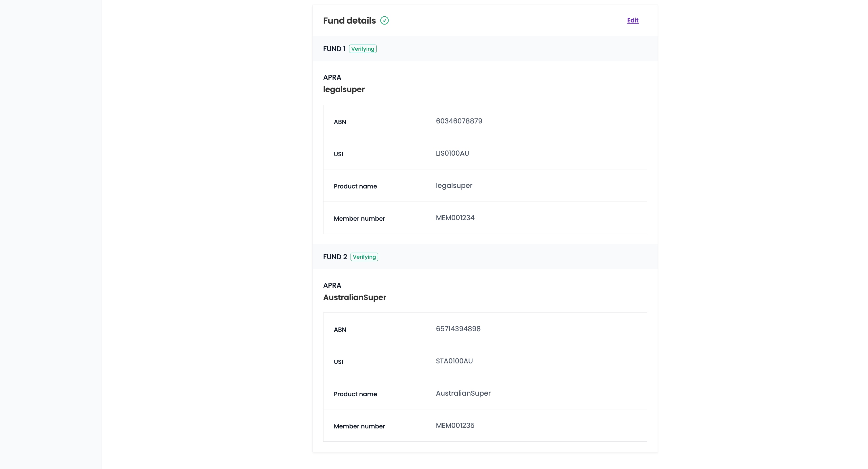Select ABN value 60346078879
868x469 pixels.
[458, 121]
